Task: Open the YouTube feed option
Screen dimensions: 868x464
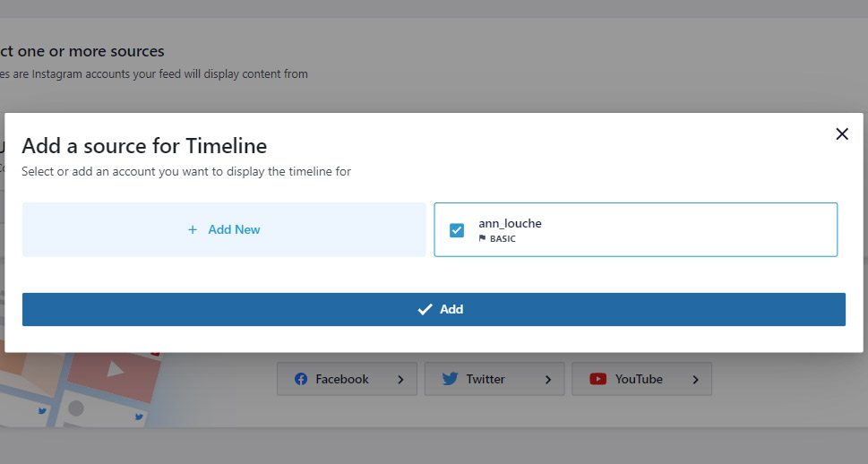Action: click(x=641, y=379)
